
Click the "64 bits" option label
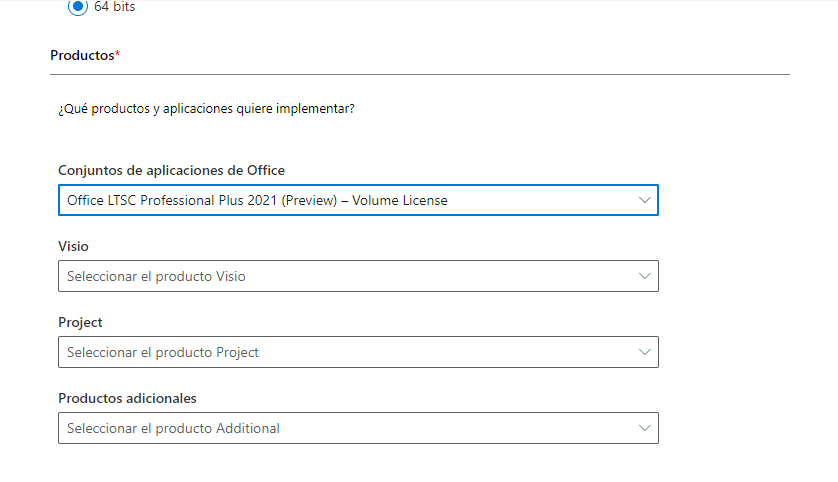[114, 7]
